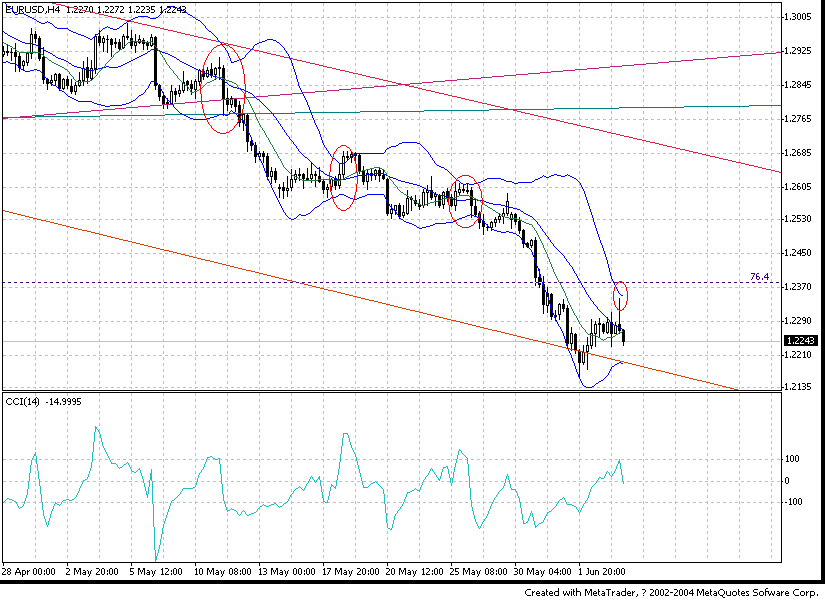Click the Created with MetaTrader copyright text

[x=671, y=593]
